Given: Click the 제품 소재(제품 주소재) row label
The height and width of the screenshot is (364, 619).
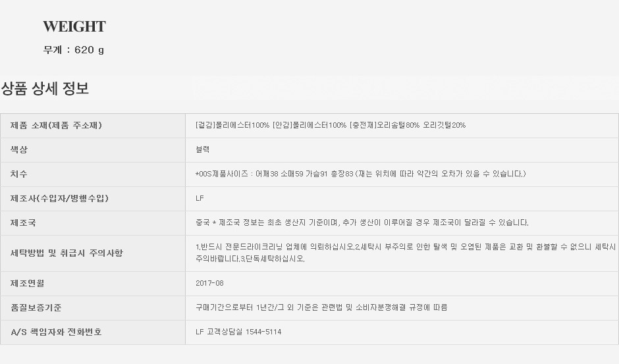Looking at the screenshot, I should point(56,125).
